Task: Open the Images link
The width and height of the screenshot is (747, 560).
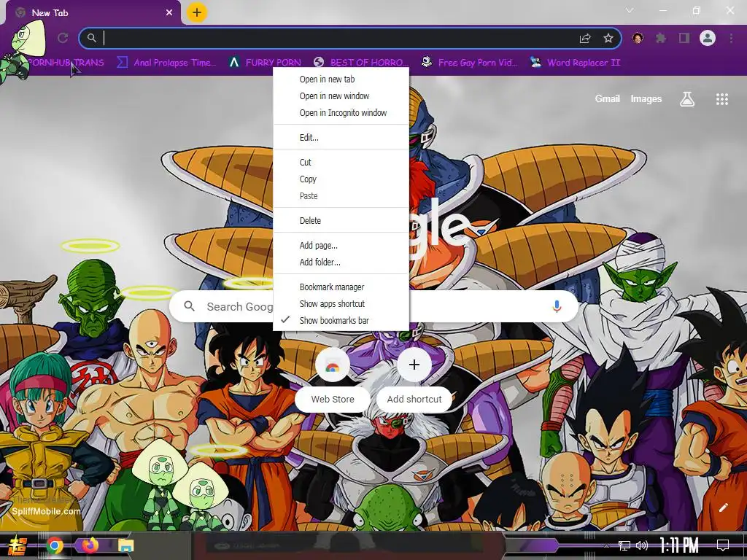Action: point(646,98)
